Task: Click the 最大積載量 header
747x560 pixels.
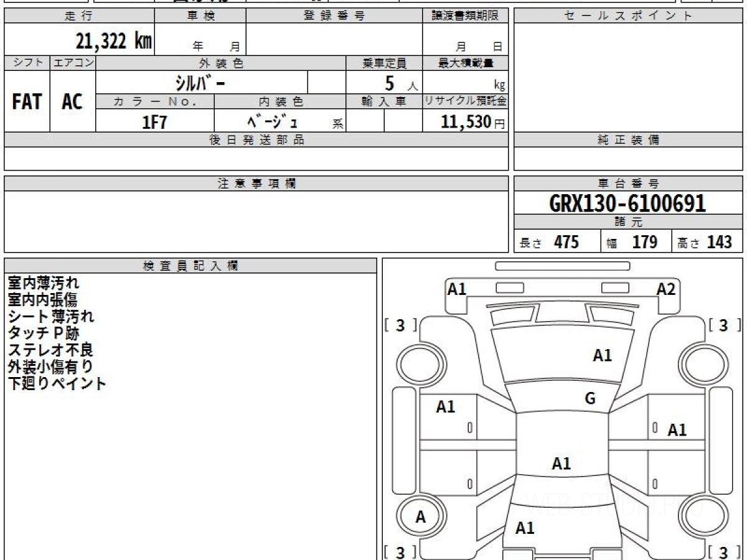Action: click(x=466, y=63)
